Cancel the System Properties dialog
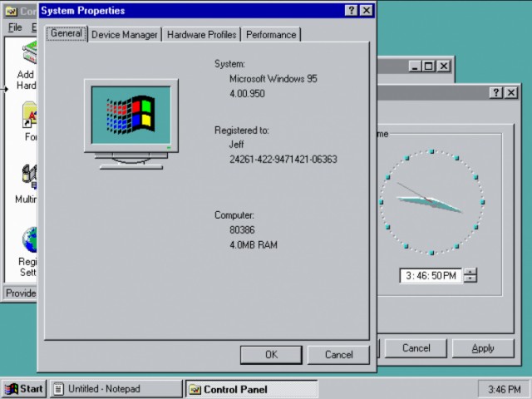This screenshot has width=532, height=399. (x=338, y=355)
